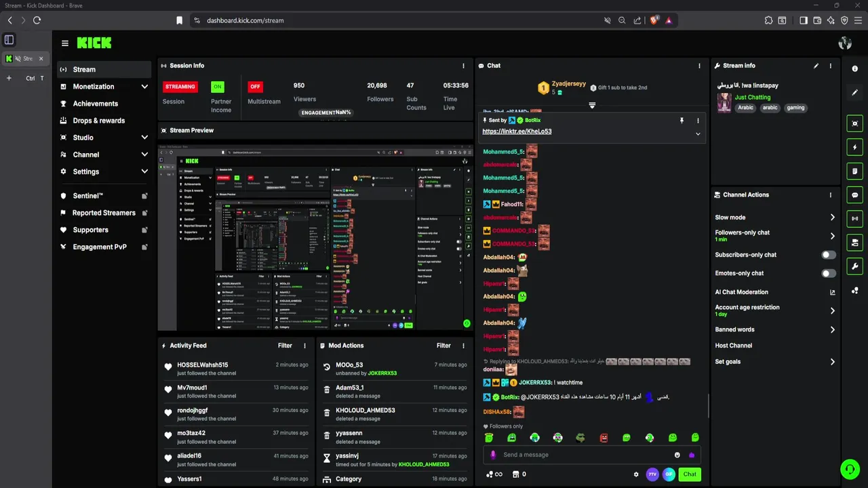
Task: Open Banned words chevron
Action: pyautogui.click(x=832, y=329)
